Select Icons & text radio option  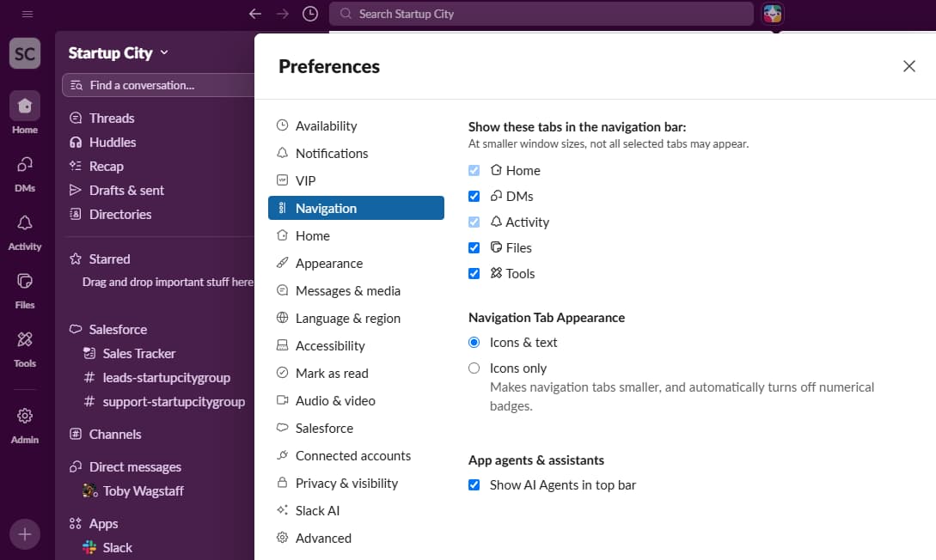474,343
